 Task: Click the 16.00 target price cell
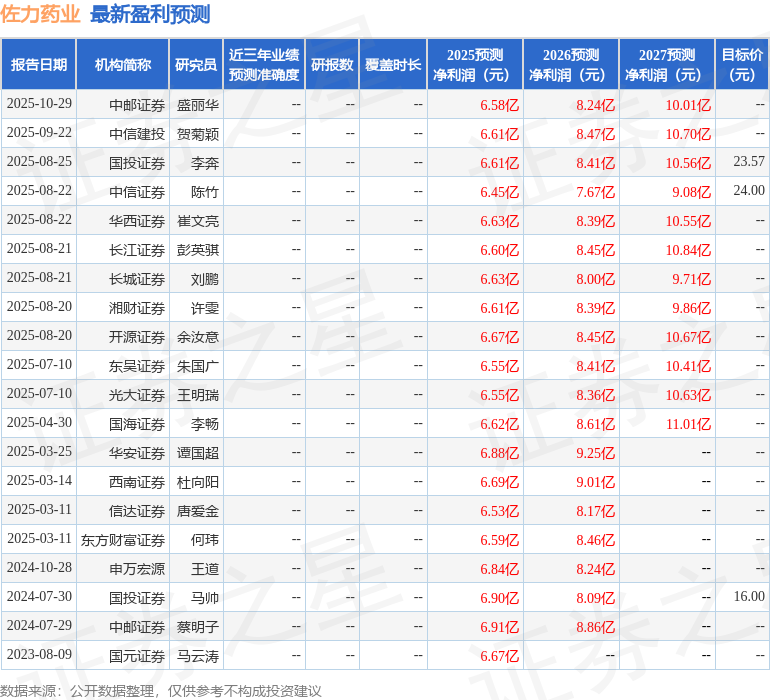748,597
